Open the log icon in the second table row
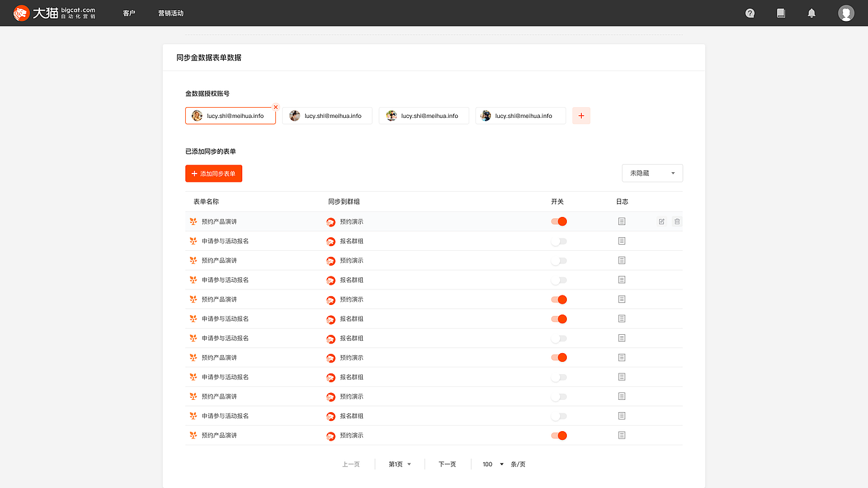Image resolution: width=868 pixels, height=488 pixels. pos(622,241)
